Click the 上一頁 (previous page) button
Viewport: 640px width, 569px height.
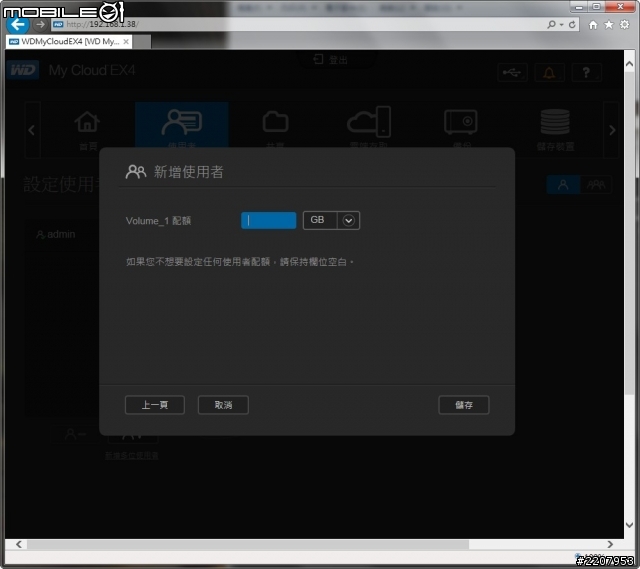click(155, 405)
